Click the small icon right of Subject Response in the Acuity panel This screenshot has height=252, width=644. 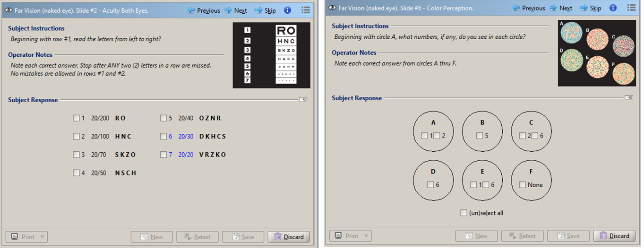pos(303,100)
